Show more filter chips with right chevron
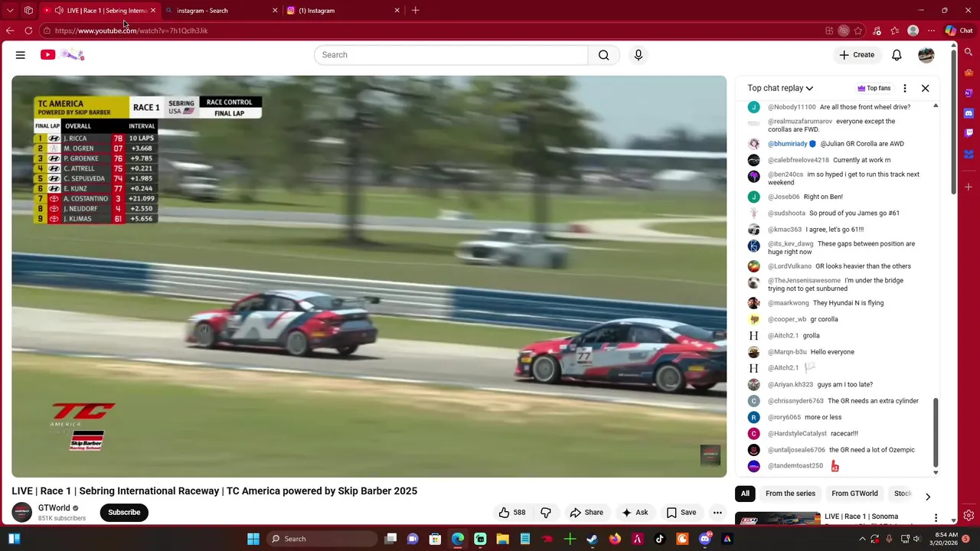 pos(928,497)
